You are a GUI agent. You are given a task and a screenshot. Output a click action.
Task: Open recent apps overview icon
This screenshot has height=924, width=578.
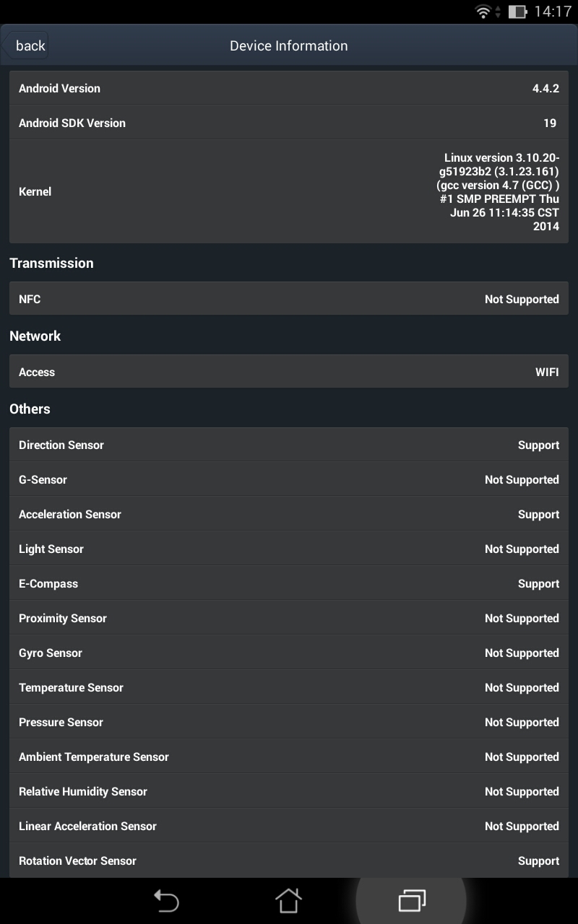[x=412, y=901]
